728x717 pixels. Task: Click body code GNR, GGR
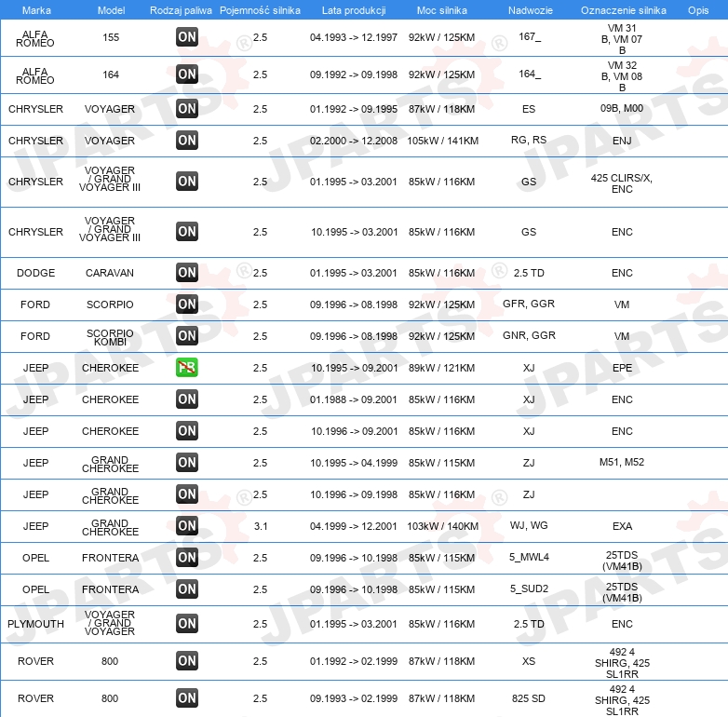(x=530, y=335)
